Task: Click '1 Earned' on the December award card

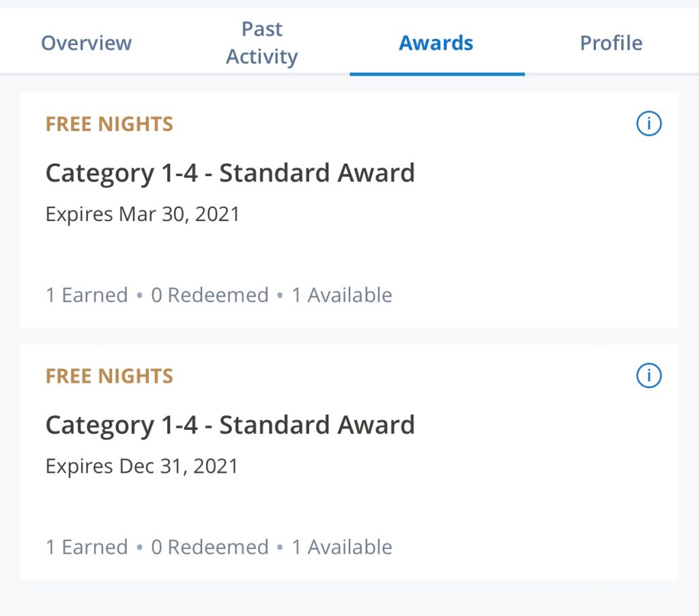Action: point(87,547)
